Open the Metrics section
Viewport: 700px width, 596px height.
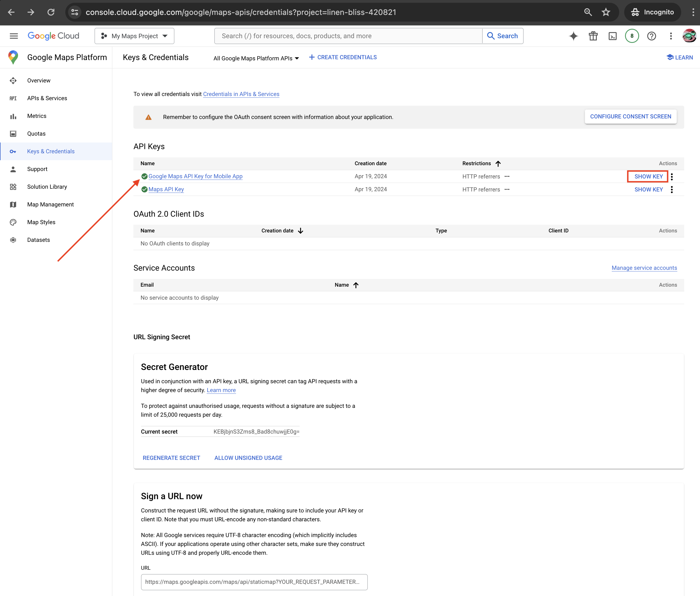click(x=37, y=116)
